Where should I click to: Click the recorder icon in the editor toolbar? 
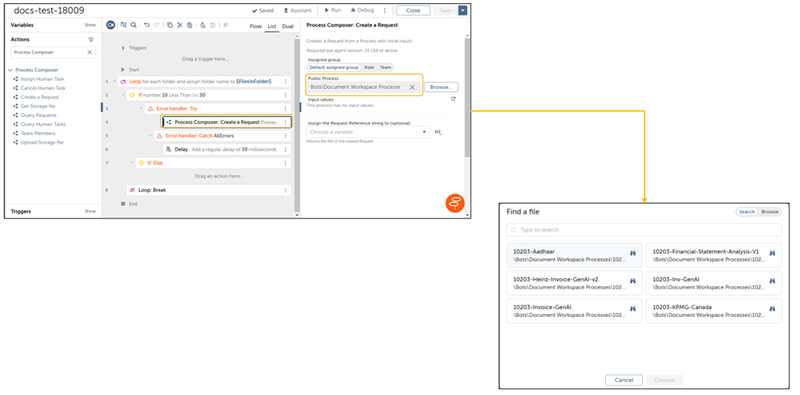110,25
